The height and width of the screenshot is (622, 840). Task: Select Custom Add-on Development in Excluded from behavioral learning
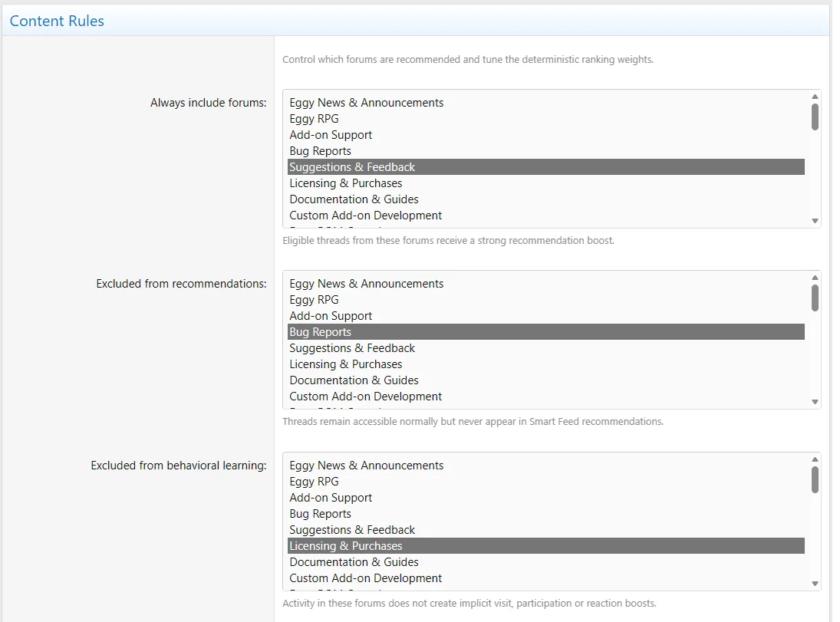pyautogui.click(x=546, y=578)
